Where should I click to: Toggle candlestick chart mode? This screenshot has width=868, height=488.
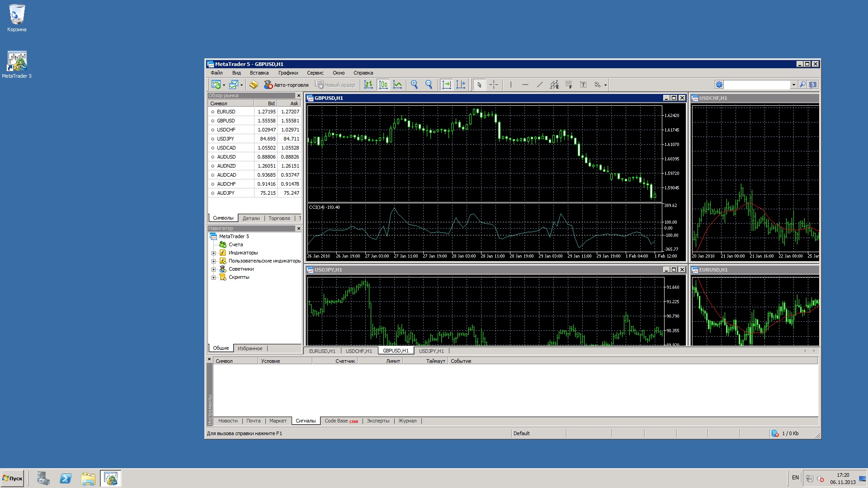click(x=383, y=84)
